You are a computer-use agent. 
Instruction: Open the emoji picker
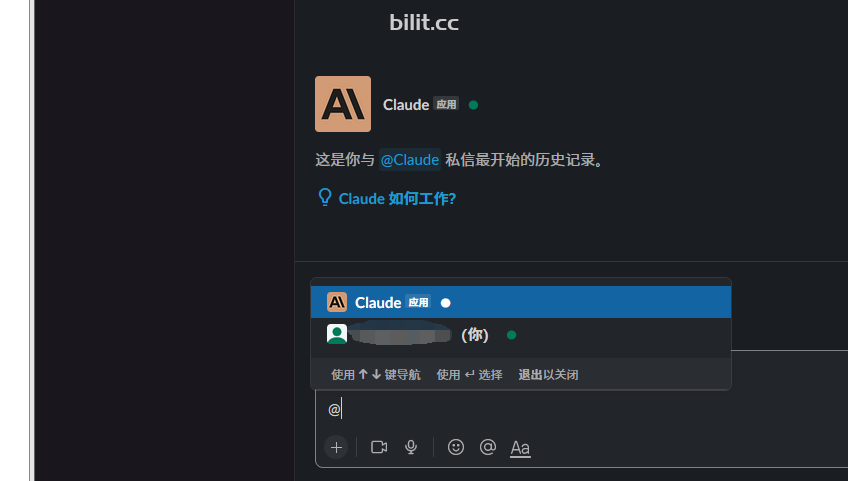[456, 447]
